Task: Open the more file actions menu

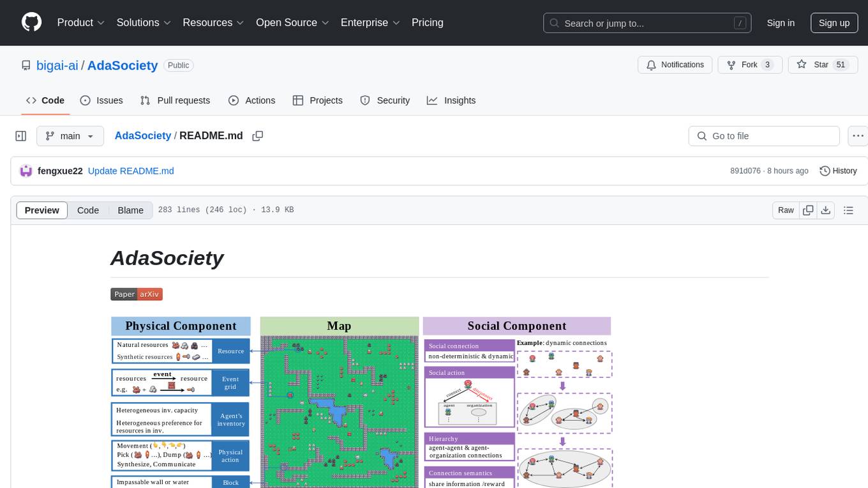Action: (858, 136)
